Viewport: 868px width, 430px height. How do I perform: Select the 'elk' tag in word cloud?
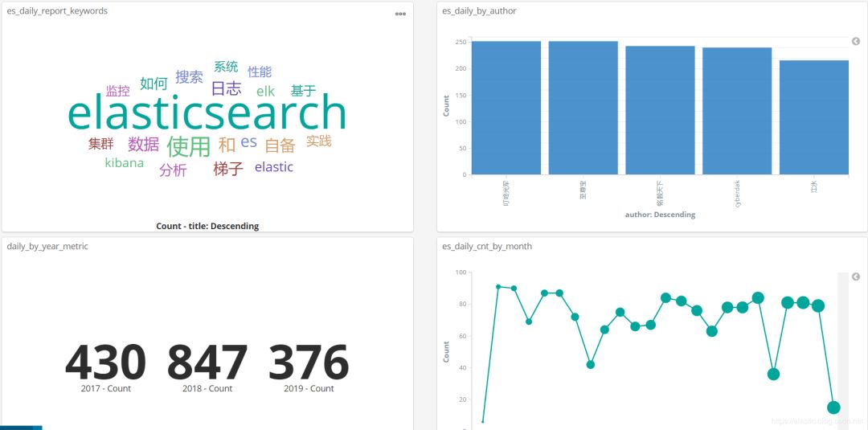coord(266,92)
